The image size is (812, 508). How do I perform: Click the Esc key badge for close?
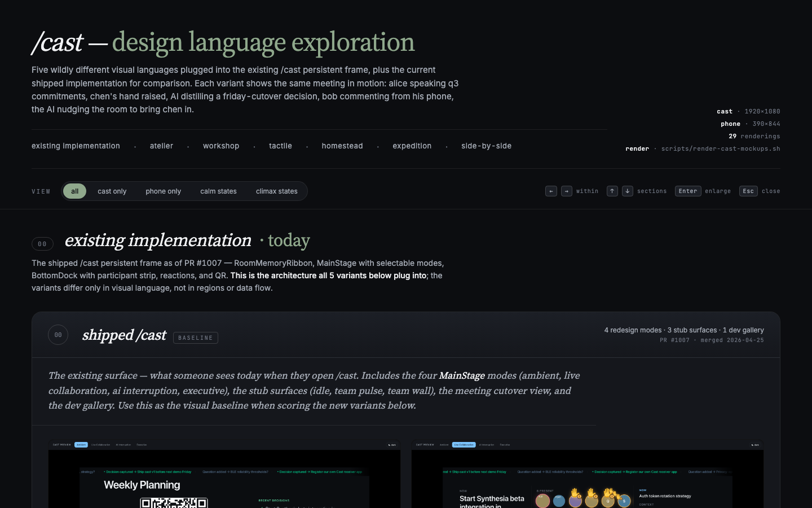tap(748, 191)
